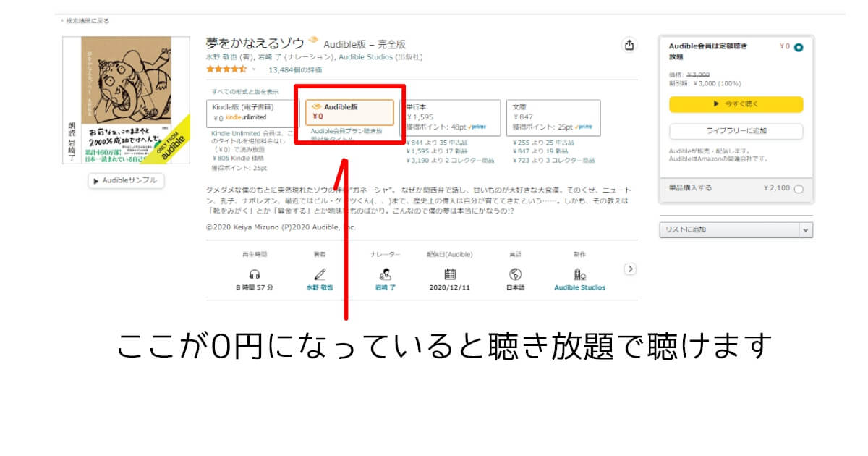Open the 13,484個の評価 reviews link
This screenshot has height=456, width=868.
tap(295, 70)
